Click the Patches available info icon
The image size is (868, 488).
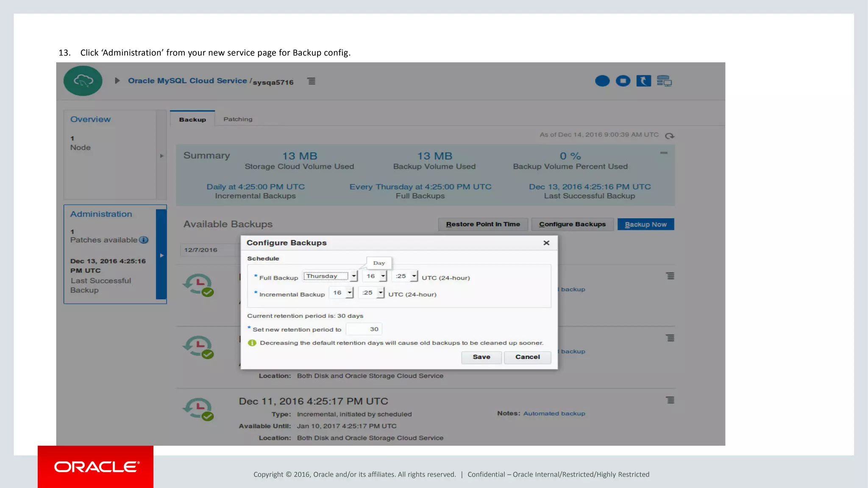coord(144,240)
